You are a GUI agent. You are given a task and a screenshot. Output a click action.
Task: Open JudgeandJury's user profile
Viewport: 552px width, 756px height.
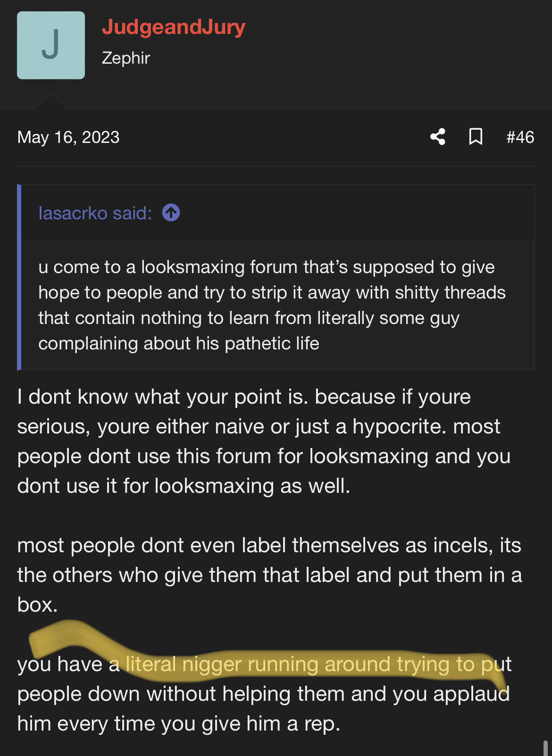(174, 27)
